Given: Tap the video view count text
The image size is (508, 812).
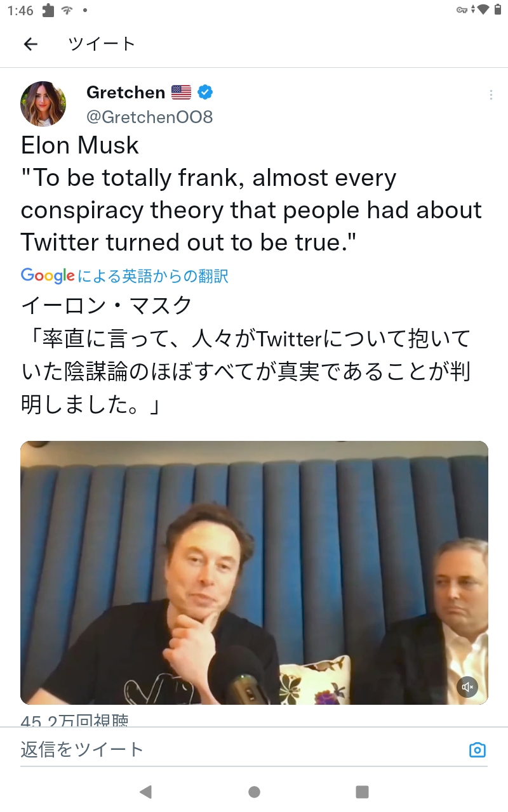Looking at the screenshot, I should point(74,721).
